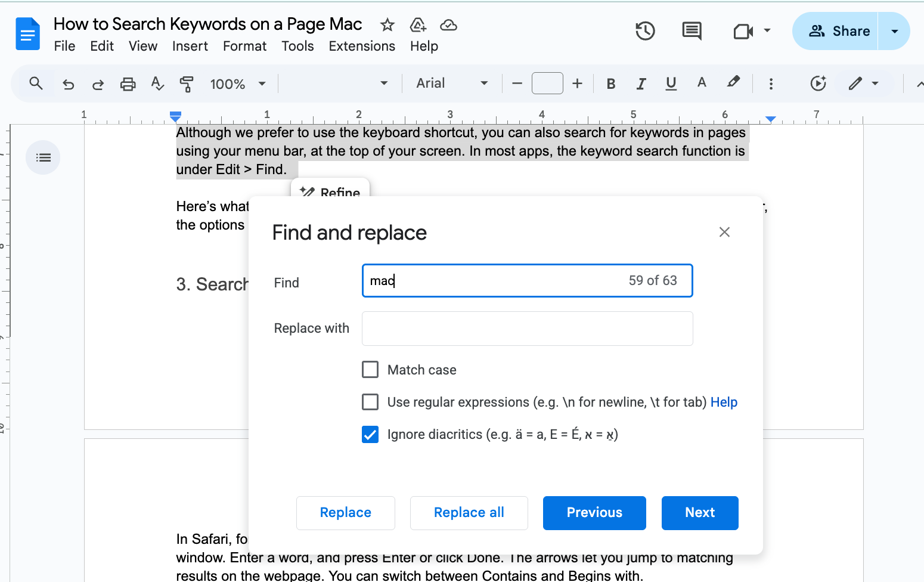Image resolution: width=924 pixels, height=582 pixels.
Task: Run spelling and grammar check
Action: (157, 83)
